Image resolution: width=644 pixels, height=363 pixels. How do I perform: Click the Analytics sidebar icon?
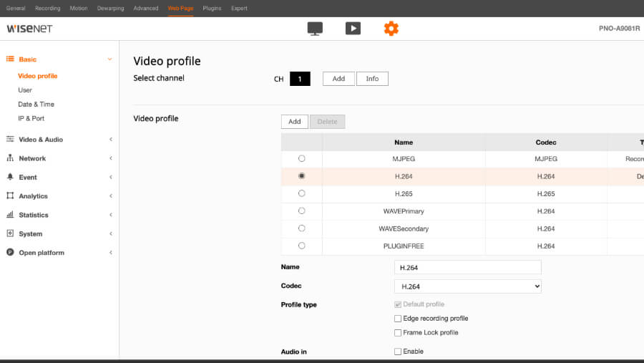click(10, 195)
